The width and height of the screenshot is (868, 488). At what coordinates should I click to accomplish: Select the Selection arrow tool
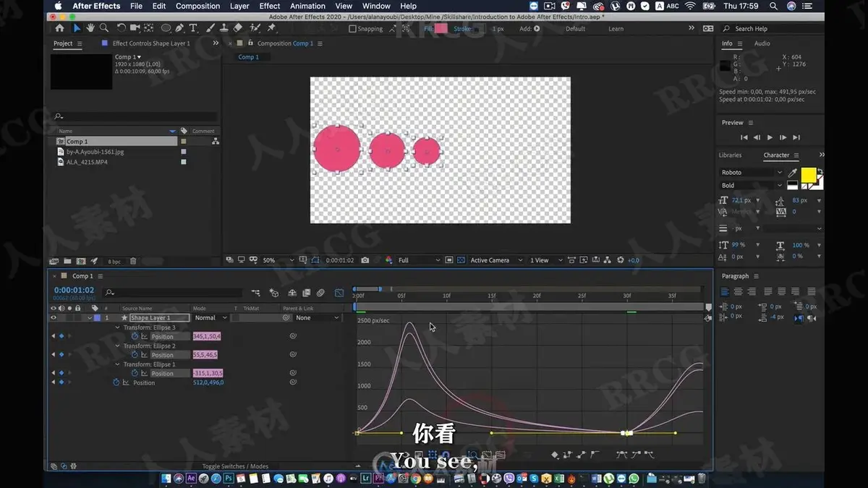click(x=77, y=28)
